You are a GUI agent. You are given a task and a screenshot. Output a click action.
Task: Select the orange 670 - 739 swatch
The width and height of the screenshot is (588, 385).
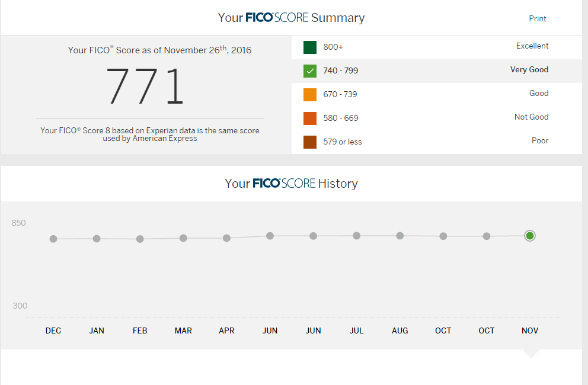click(x=310, y=95)
